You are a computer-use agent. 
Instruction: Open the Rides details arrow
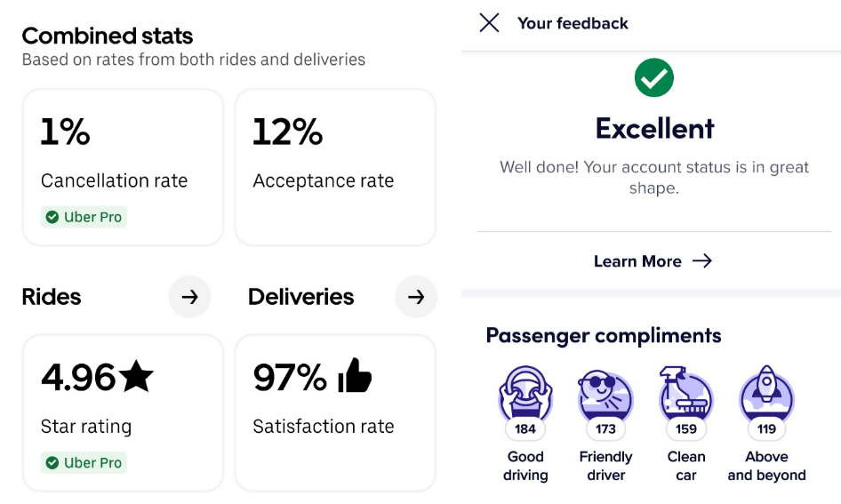click(x=189, y=297)
